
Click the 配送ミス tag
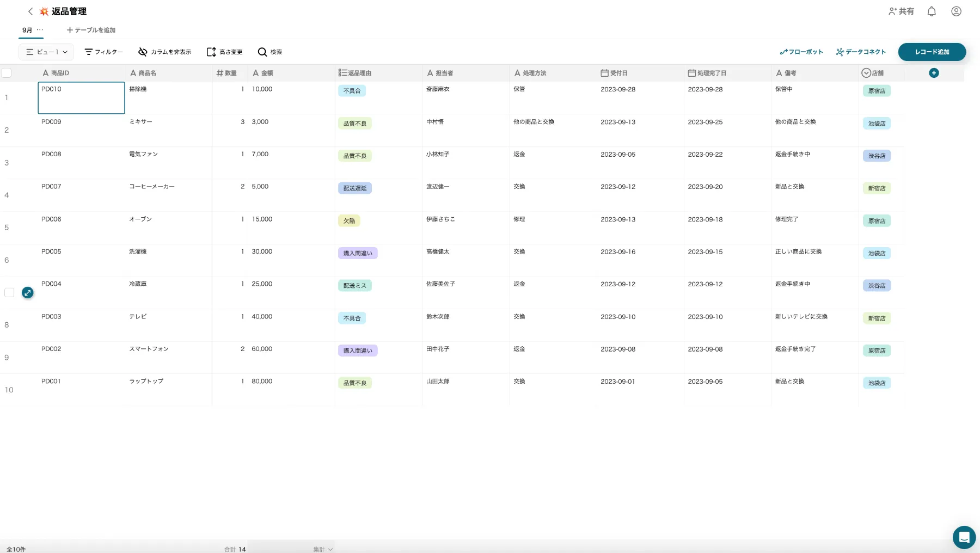click(x=355, y=286)
